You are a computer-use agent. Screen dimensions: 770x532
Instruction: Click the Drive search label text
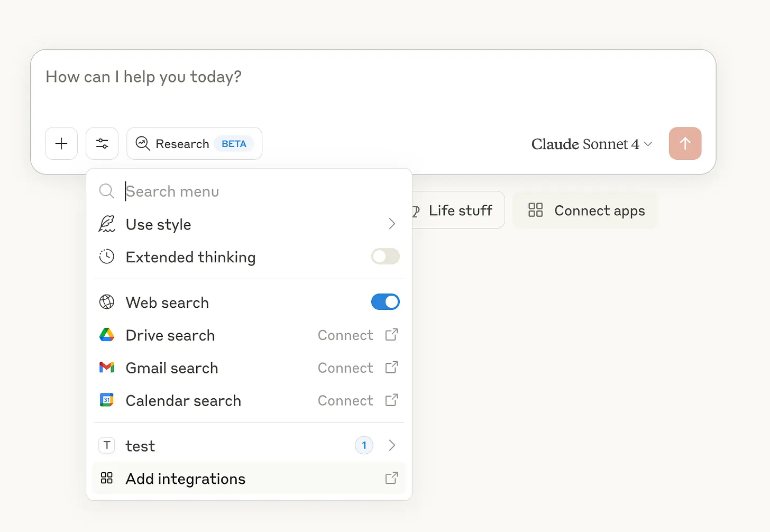click(170, 335)
